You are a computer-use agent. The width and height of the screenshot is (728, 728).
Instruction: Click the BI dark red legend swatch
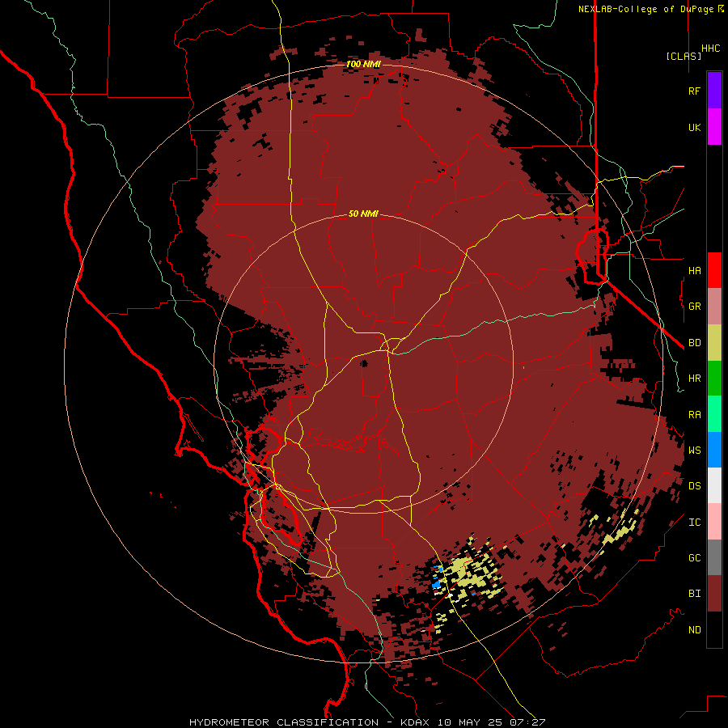[x=714, y=594]
